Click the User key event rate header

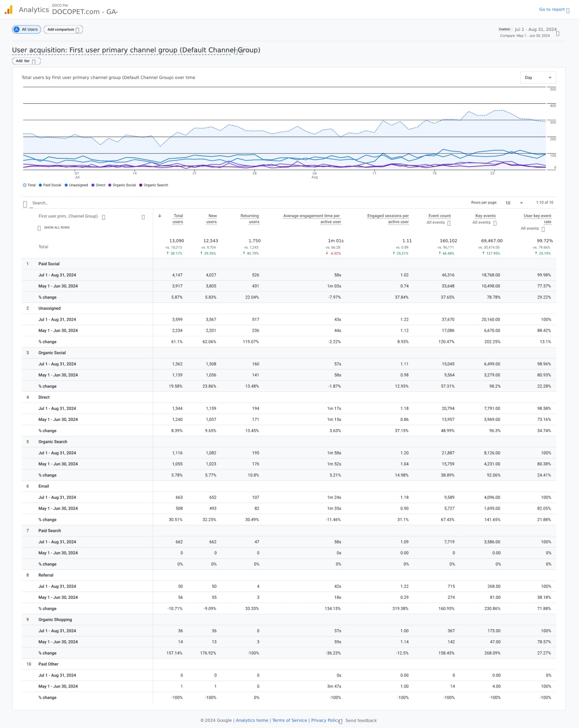[538, 219]
